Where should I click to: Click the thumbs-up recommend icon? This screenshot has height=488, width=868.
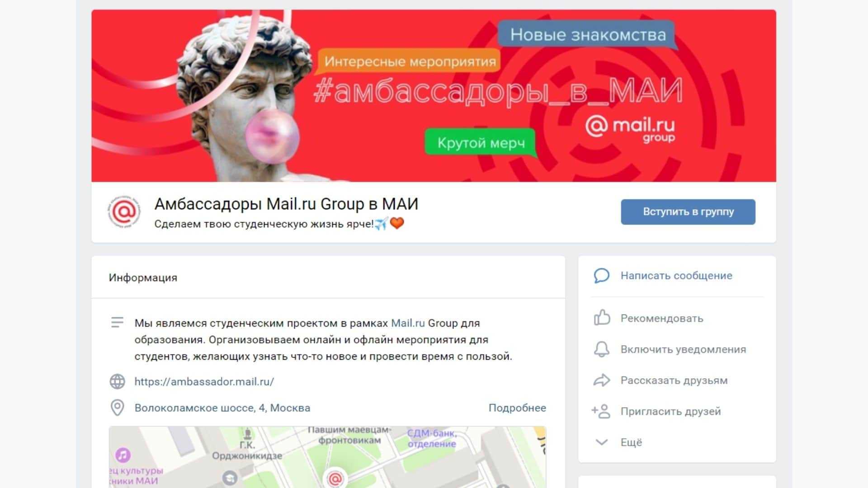602,318
